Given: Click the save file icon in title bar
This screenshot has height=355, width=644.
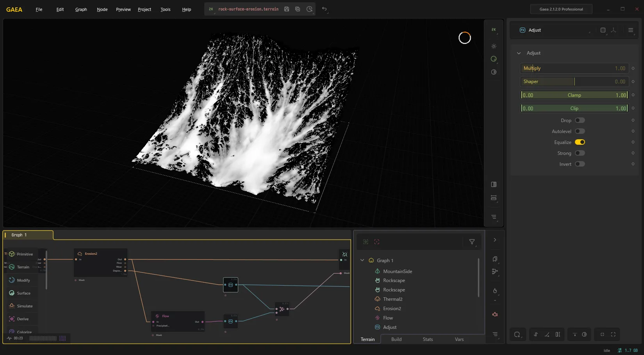Looking at the screenshot, I should click(287, 9).
